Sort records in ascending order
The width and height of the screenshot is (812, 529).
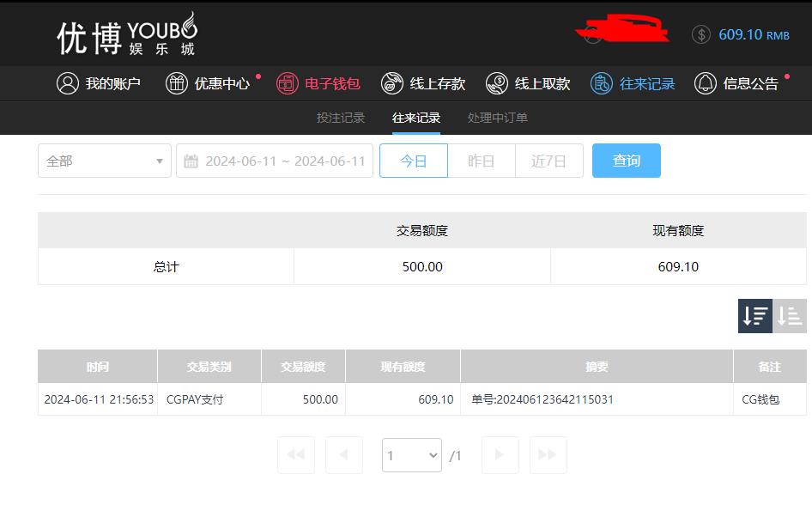pyautogui.click(x=790, y=316)
